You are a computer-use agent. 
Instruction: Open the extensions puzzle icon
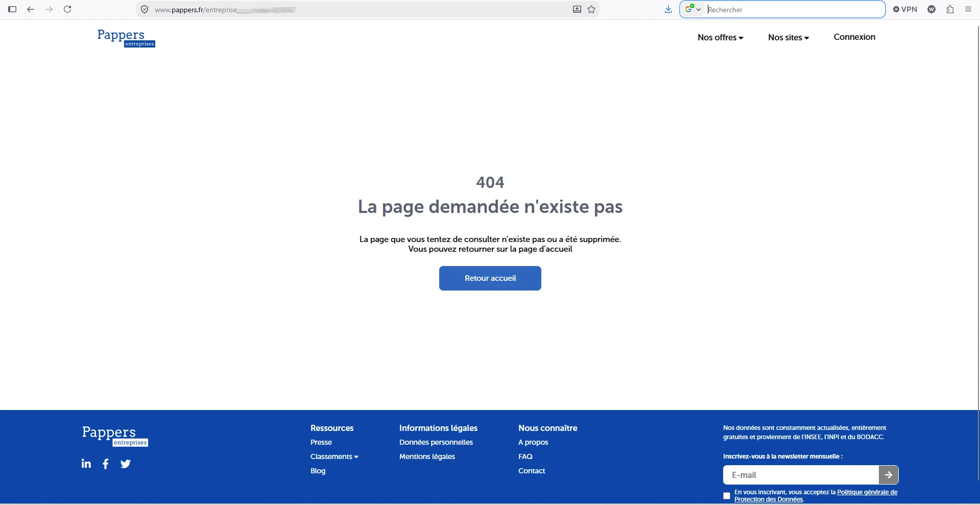950,9
